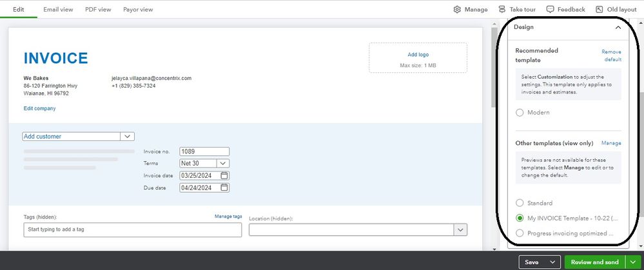Click the Invoice date field
644x270 pixels.
point(204,176)
